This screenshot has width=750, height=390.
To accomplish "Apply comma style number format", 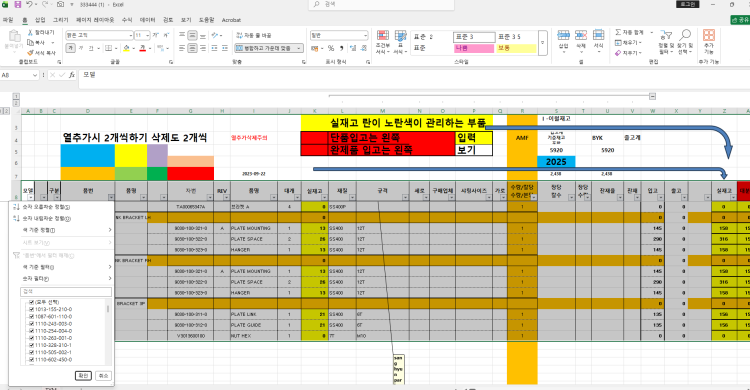I will coord(342,48).
